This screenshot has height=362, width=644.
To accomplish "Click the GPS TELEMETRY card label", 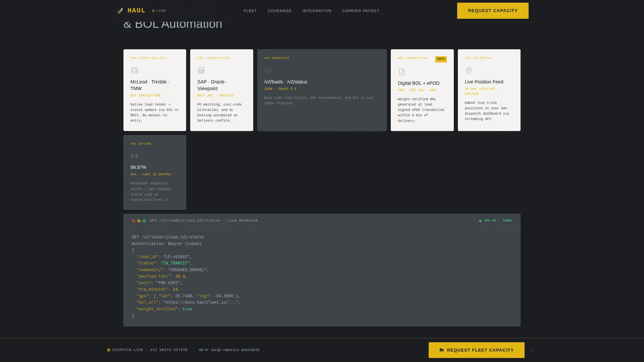I will point(478,58).
